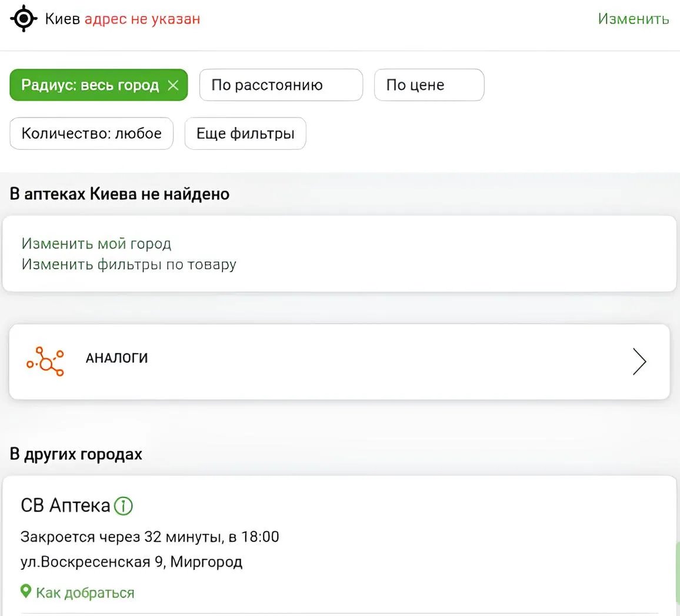680x616 pixels.
Task: Sort results by 'По цене'
Action: (x=429, y=85)
